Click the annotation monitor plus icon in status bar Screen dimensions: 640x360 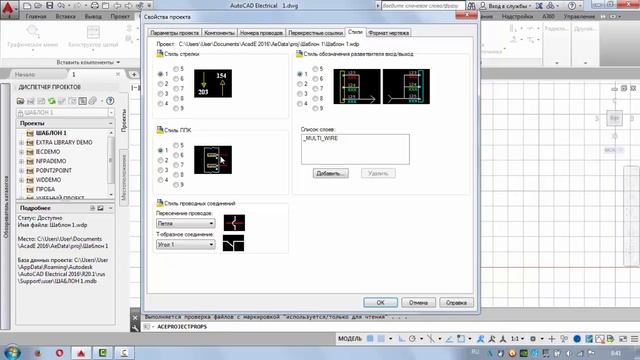pyautogui.click(x=552, y=339)
